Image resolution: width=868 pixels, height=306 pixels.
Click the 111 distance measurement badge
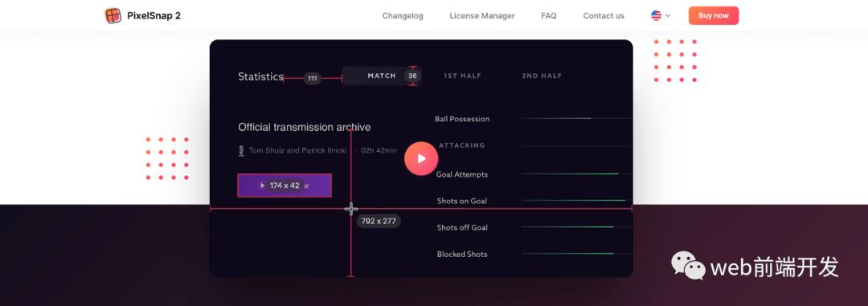[312, 79]
